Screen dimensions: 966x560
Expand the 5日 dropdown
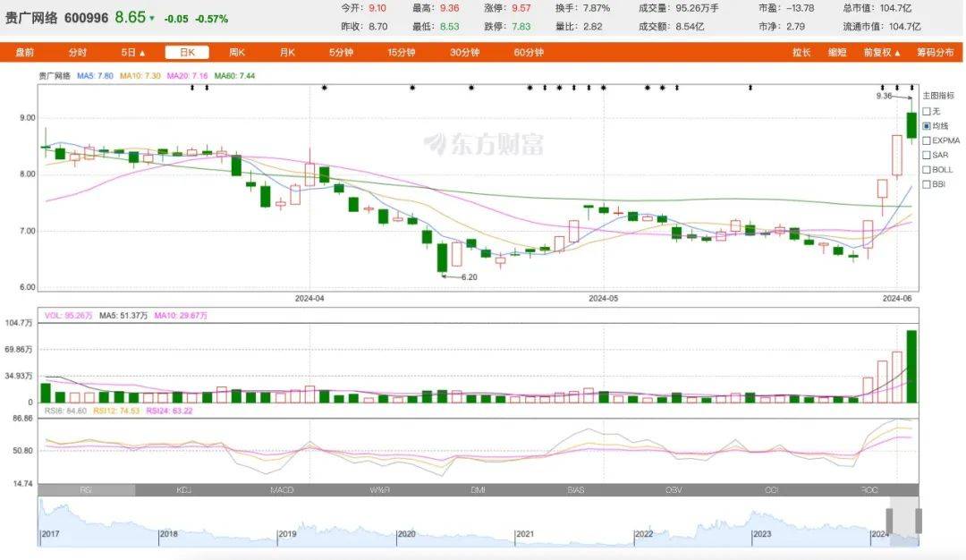(132, 53)
